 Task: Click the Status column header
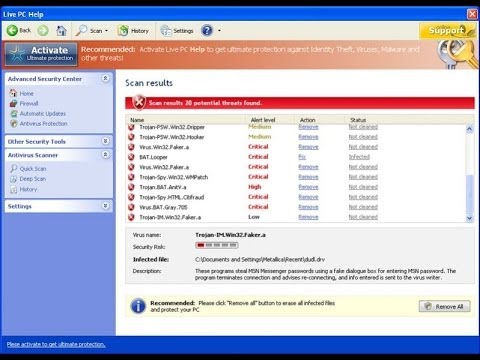pyautogui.click(x=358, y=120)
